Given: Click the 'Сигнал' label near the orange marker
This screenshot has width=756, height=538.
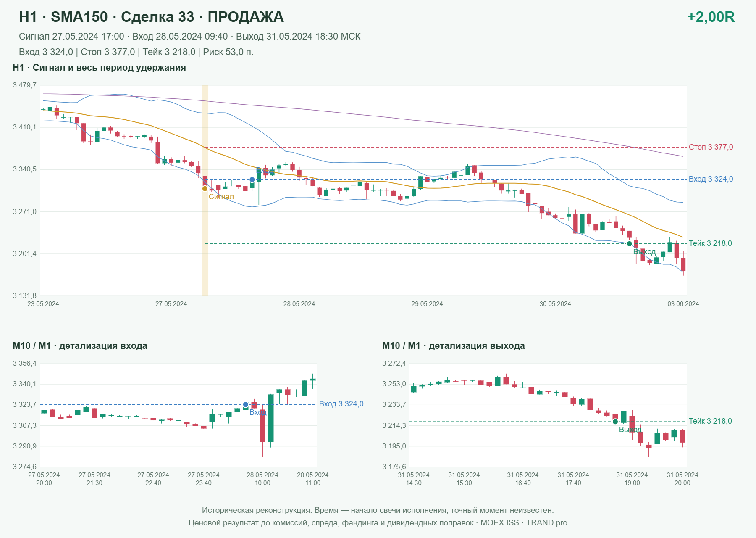Looking at the screenshot, I should pos(221,197).
